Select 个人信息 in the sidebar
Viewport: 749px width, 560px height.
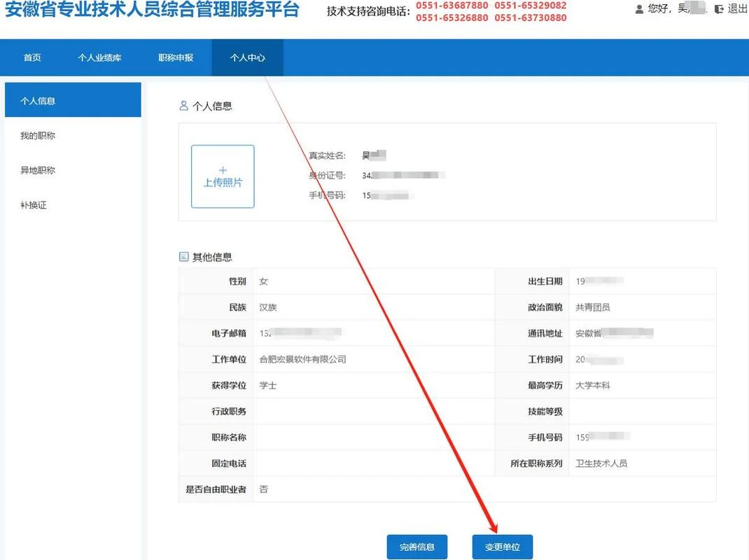[73, 100]
